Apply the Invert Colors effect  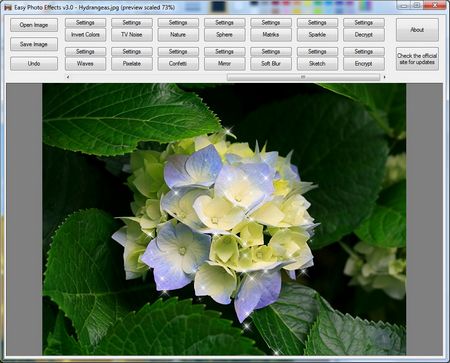click(x=85, y=35)
